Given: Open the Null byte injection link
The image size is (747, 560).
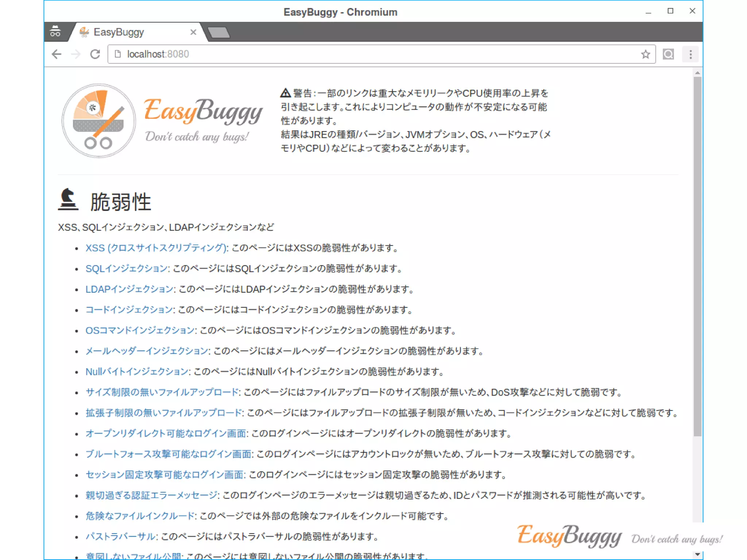Looking at the screenshot, I should pos(137,372).
